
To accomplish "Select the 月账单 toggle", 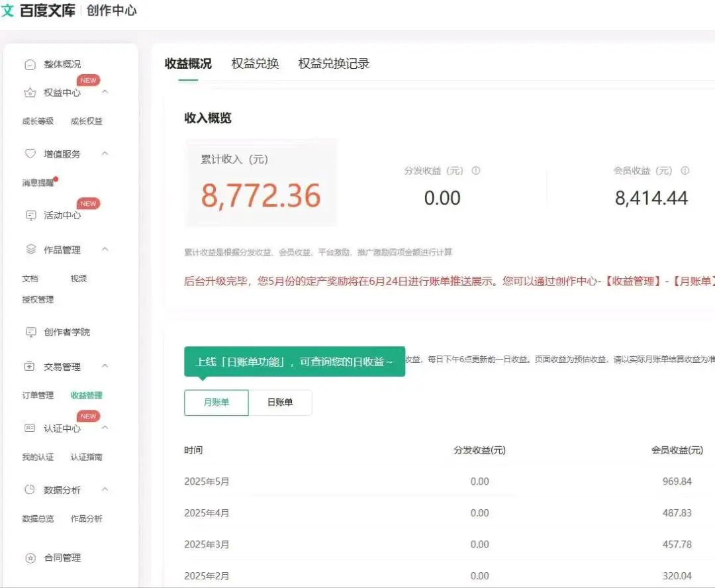I will pos(216,403).
